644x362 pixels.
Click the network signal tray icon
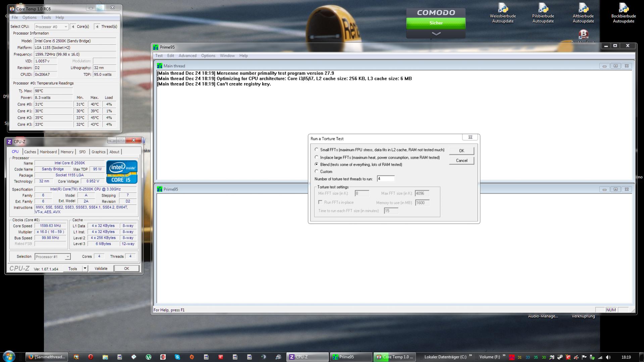click(600, 357)
